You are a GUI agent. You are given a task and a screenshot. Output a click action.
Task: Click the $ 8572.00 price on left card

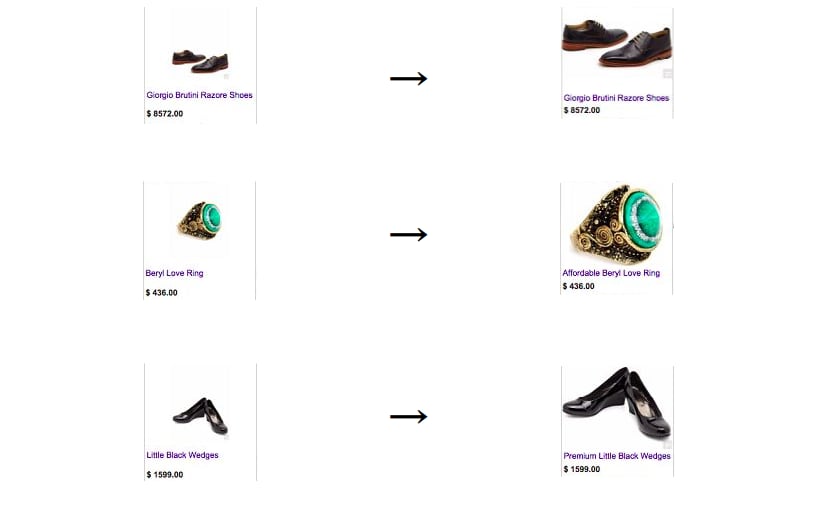point(165,114)
